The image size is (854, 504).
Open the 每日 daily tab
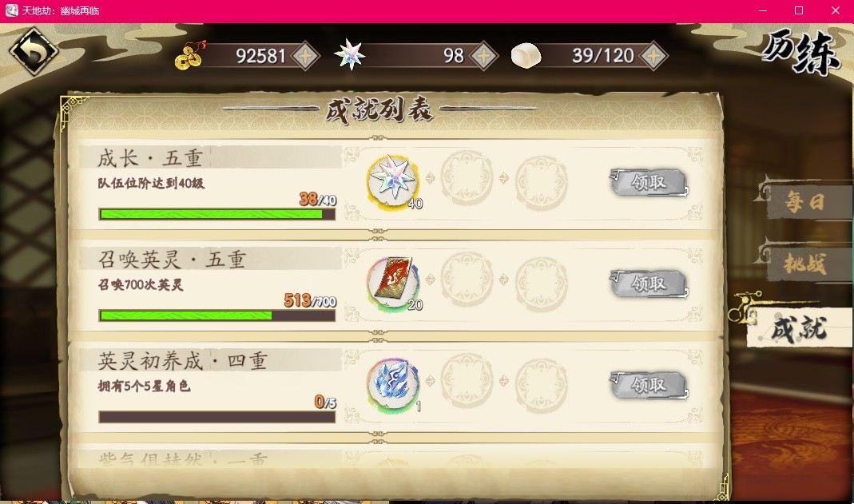[804, 200]
